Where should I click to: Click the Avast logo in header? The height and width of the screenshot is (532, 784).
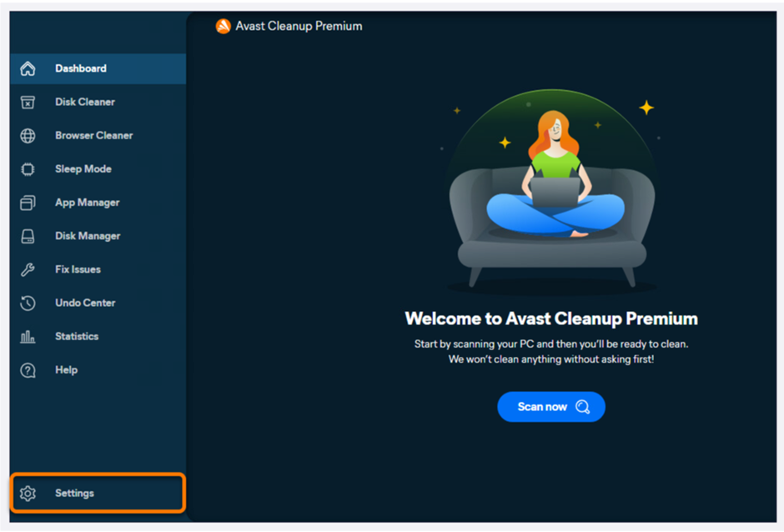pos(223,26)
